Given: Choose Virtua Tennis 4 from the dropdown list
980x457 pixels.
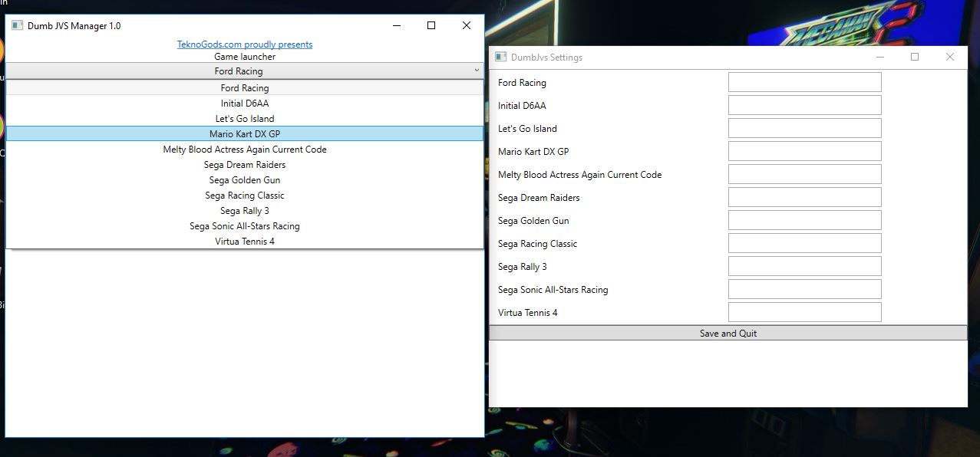Looking at the screenshot, I should coord(245,242).
